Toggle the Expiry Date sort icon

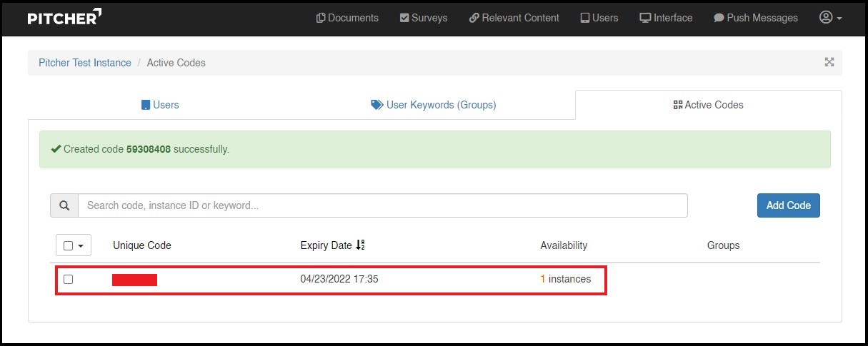360,245
